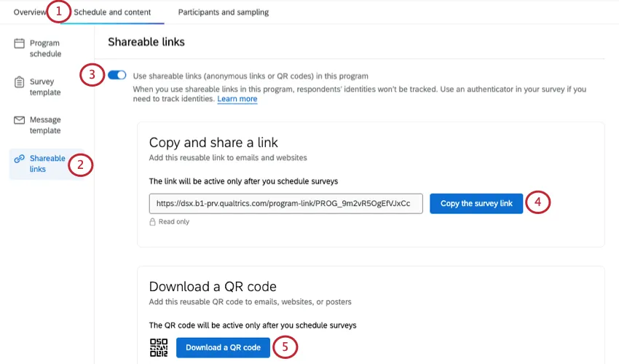Click the Survey template clipboard icon
Screen dimensions: 619x364
(20, 82)
